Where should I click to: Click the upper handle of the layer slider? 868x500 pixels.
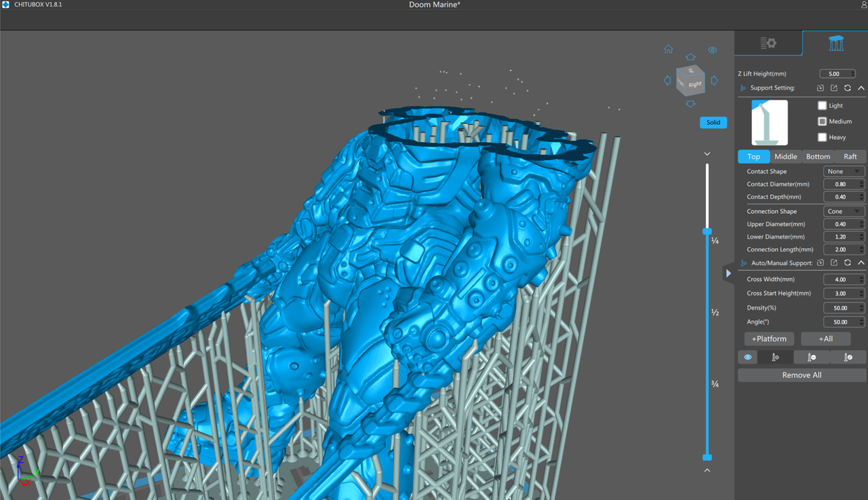pos(707,231)
